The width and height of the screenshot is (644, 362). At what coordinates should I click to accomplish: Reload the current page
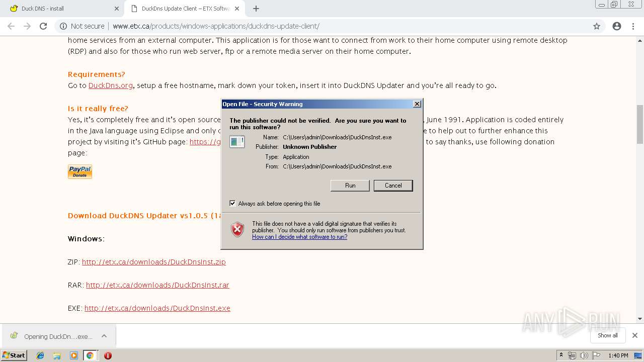(x=43, y=26)
